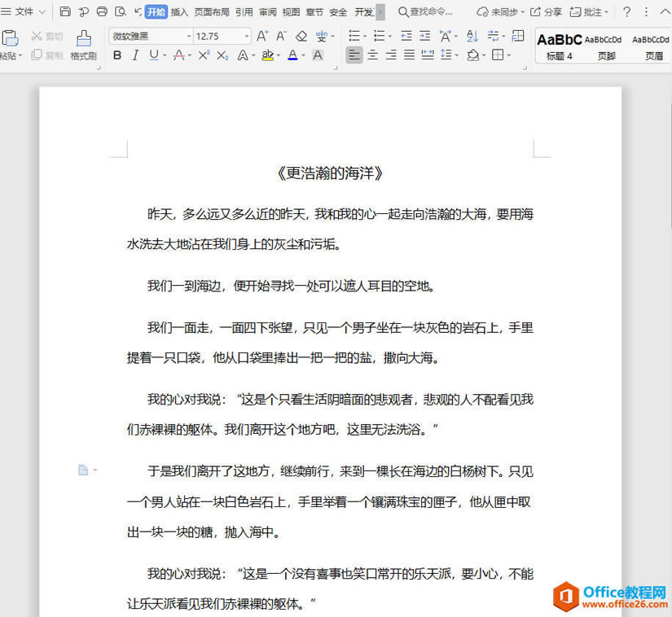Viewport: 672px width, 617px height.
Task: Switch to the 审阅 (Review) tab
Action: pyautogui.click(x=268, y=12)
